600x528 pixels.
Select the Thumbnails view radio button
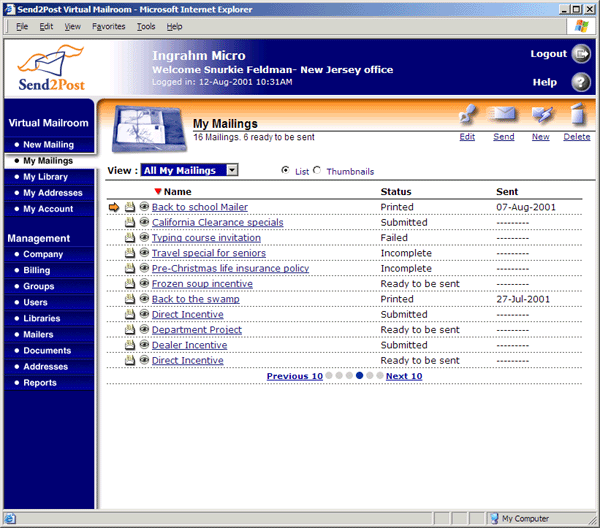coord(317,170)
